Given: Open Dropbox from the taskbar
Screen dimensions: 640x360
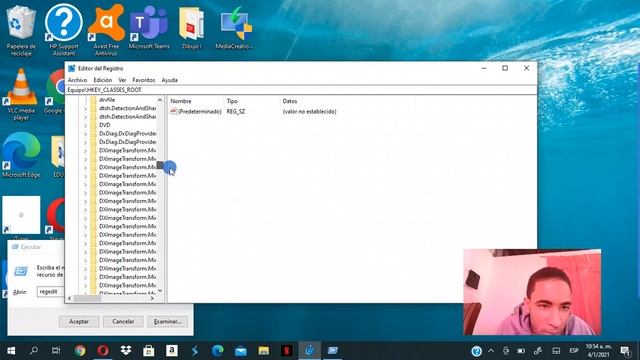Looking at the screenshot, I should [126, 351].
